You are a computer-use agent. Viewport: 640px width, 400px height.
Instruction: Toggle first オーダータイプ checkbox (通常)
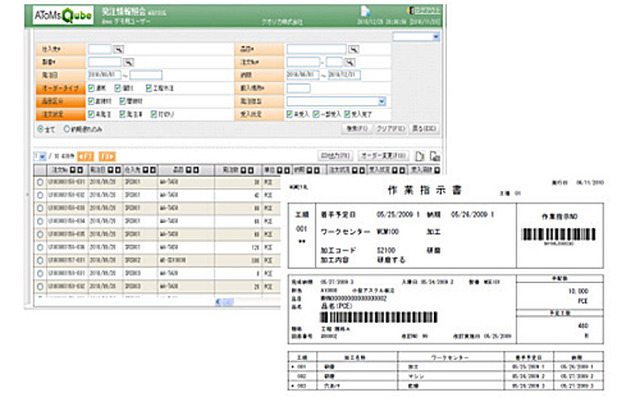tap(91, 88)
